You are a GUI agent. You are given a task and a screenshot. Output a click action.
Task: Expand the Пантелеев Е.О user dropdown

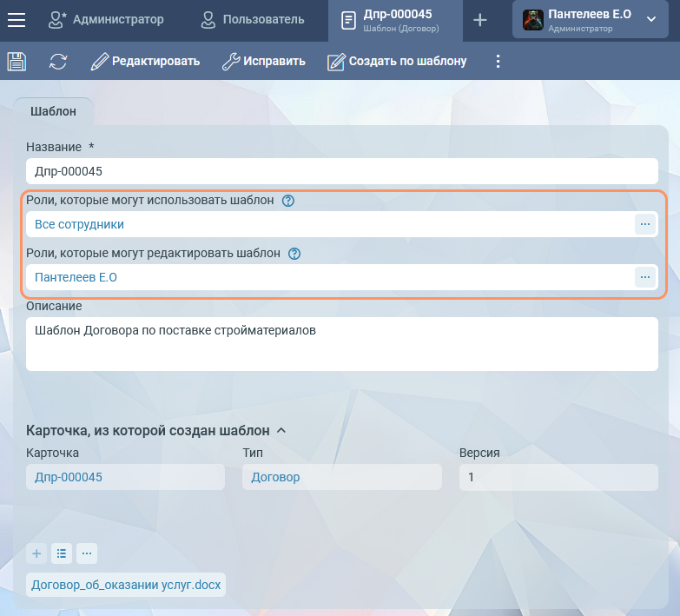click(651, 20)
